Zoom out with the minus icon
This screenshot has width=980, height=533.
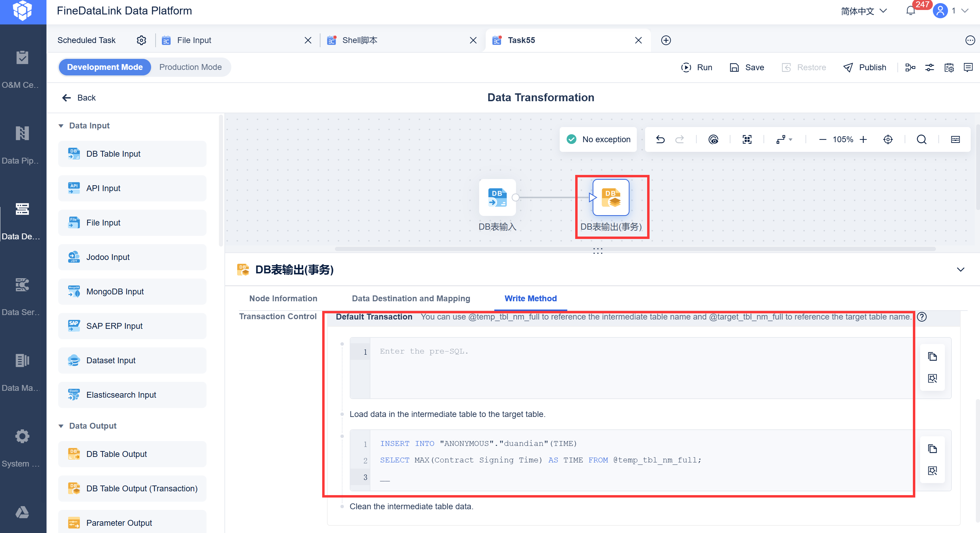pyautogui.click(x=822, y=140)
